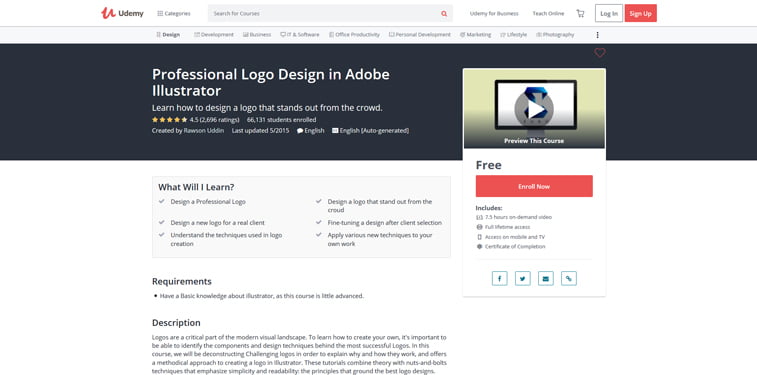Select the Design category tab

(x=168, y=35)
